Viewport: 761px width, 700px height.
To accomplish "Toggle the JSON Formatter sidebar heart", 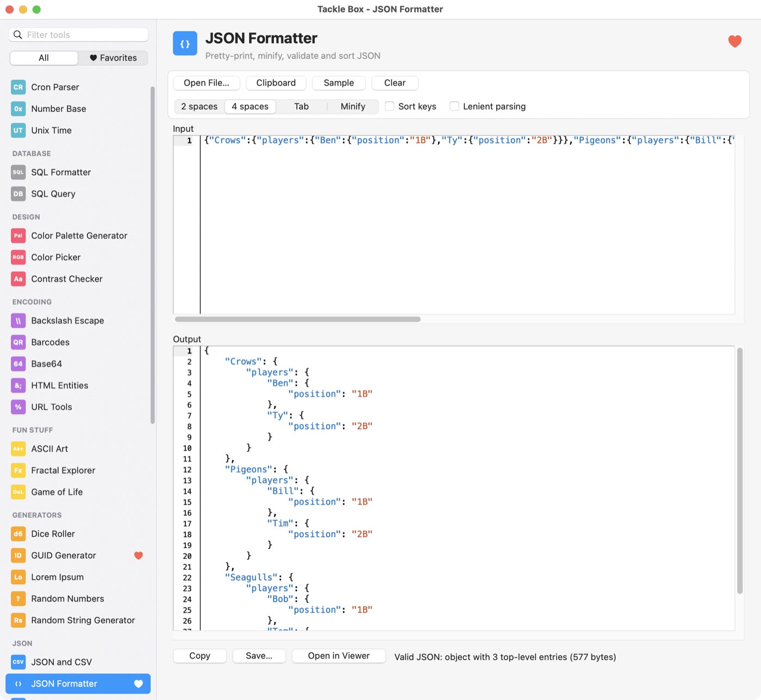I will point(139,684).
